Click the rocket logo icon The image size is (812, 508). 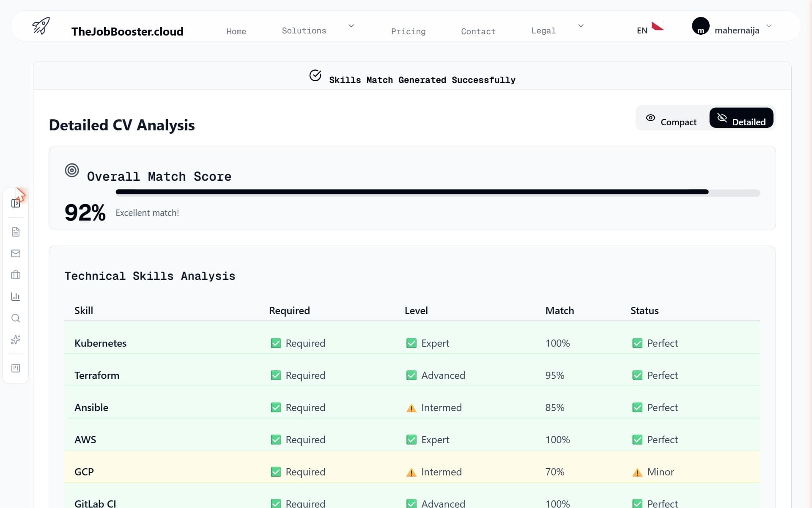point(41,26)
